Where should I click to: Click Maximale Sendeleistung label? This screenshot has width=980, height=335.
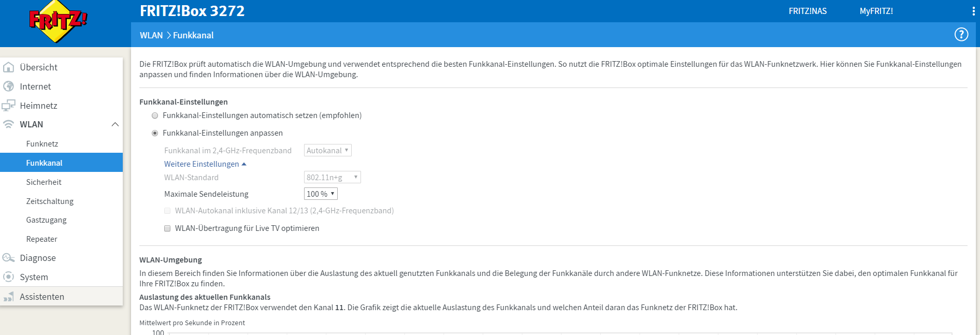point(206,194)
